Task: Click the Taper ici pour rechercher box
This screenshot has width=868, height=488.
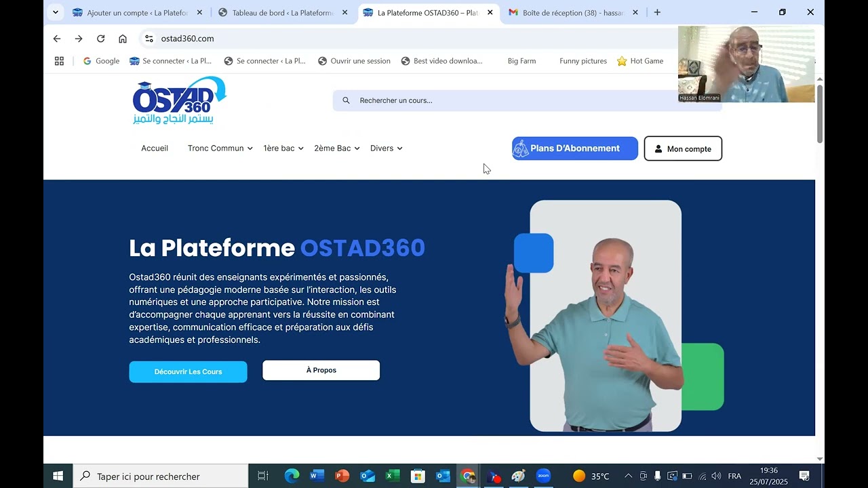Action: click(161, 476)
